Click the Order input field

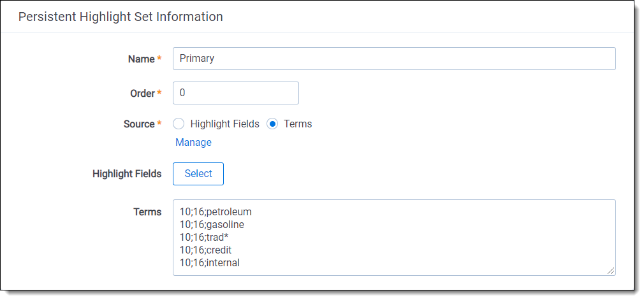[235, 93]
